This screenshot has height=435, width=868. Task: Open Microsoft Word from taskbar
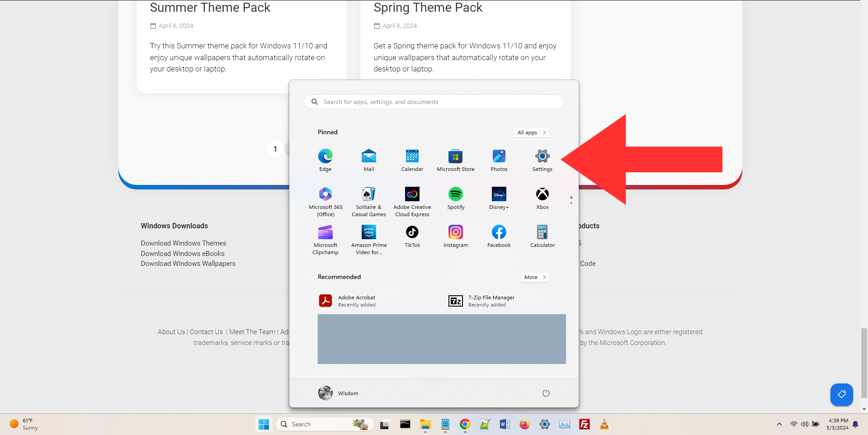(505, 424)
